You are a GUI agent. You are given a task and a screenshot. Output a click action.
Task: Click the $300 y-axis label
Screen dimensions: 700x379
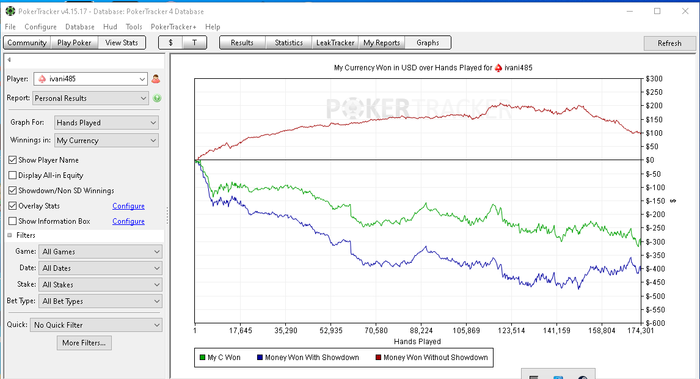(654, 79)
